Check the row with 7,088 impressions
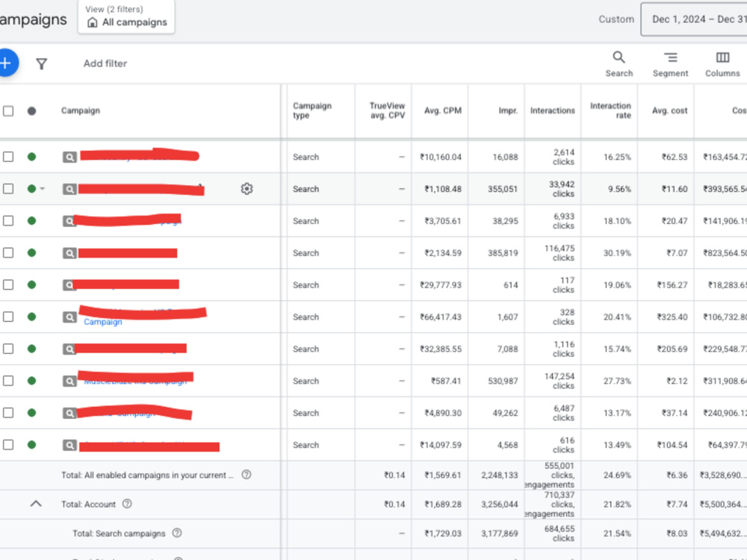Screen dimensions: 747x560 point(8,349)
